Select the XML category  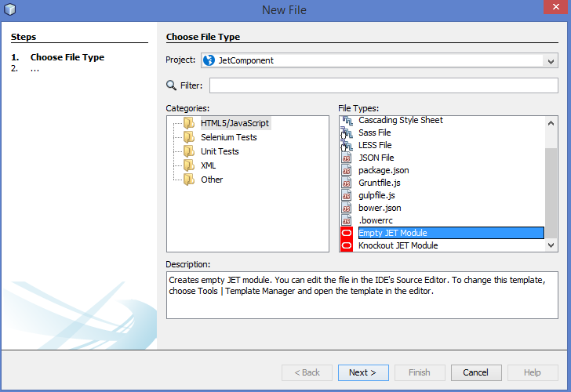[209, 165]
